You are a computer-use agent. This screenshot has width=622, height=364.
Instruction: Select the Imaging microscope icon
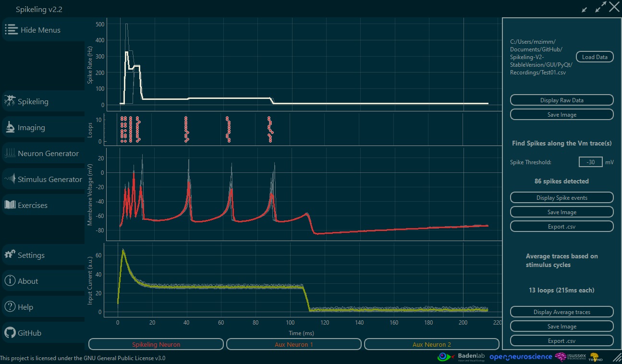(10, 127)
